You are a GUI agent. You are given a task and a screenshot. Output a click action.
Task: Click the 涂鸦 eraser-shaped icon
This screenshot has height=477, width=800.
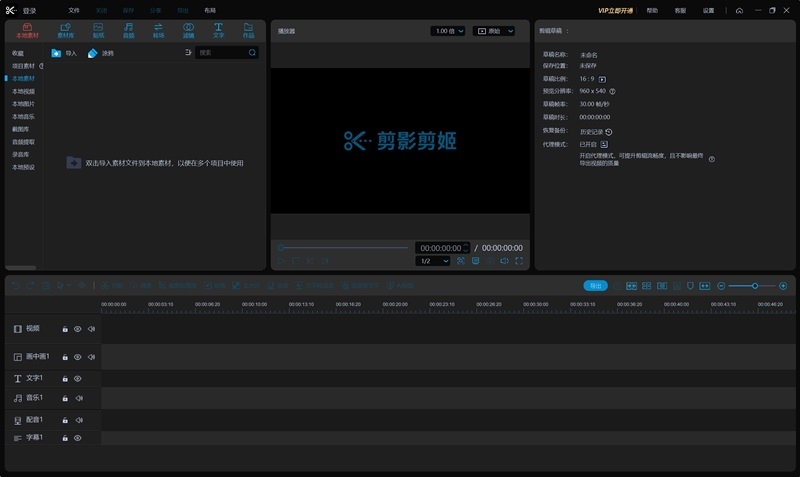pyautogui.click(x=92, y=53)
